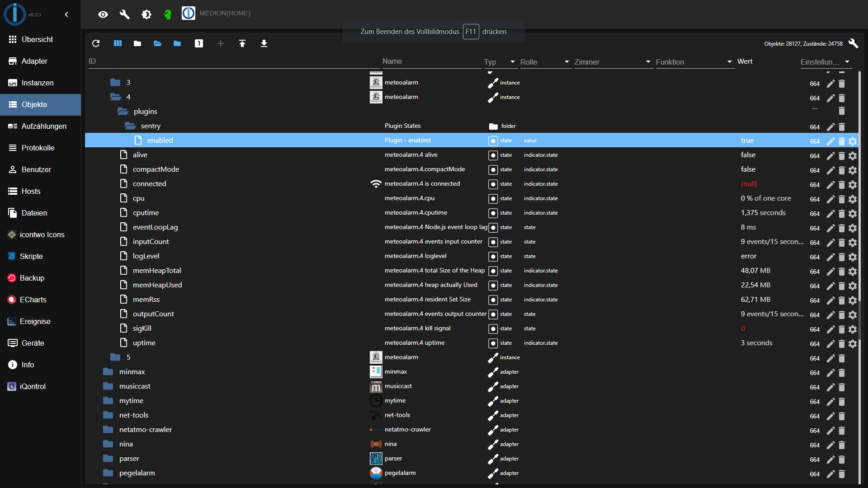Expand the 'netatmo-crawler' folder
The height and width of the screenshot is (488, 868).
tap(108, 429)
